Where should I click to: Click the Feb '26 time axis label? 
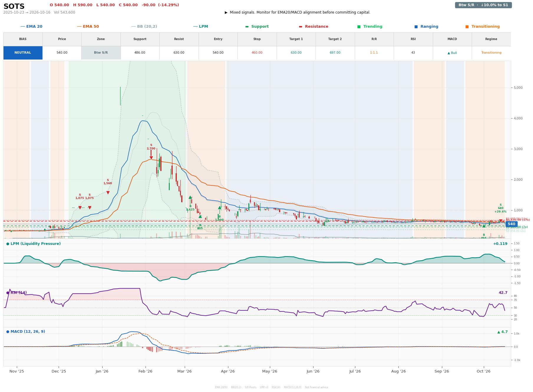pyautogui.click(x=145, y=371)
